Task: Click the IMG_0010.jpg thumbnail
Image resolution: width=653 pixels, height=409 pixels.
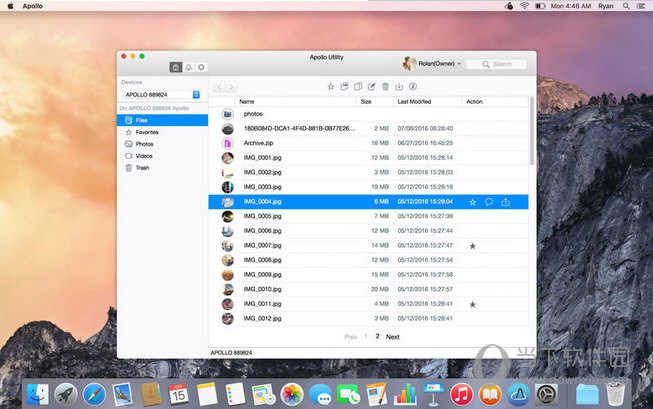Action: pyautogui.click(x=227, y=289)
